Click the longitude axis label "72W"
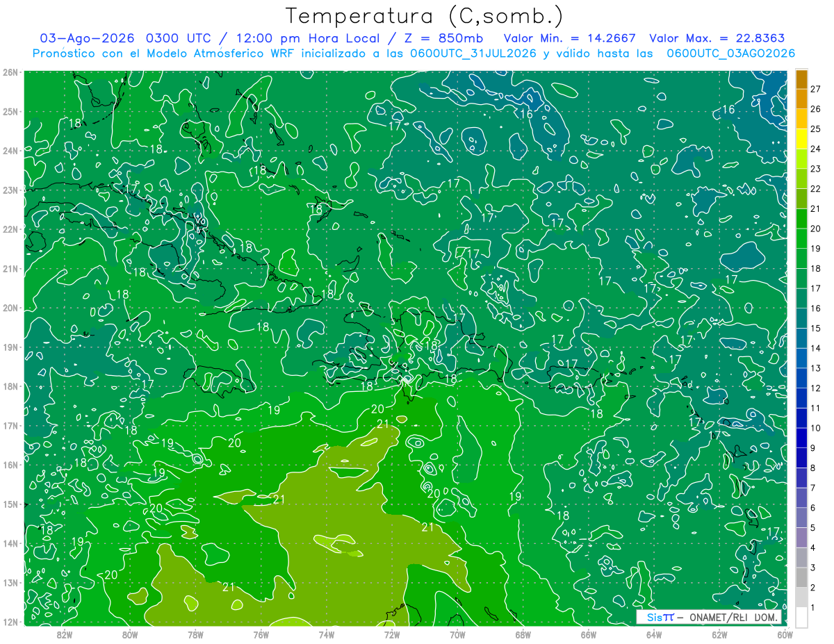 tap(392, 634)
